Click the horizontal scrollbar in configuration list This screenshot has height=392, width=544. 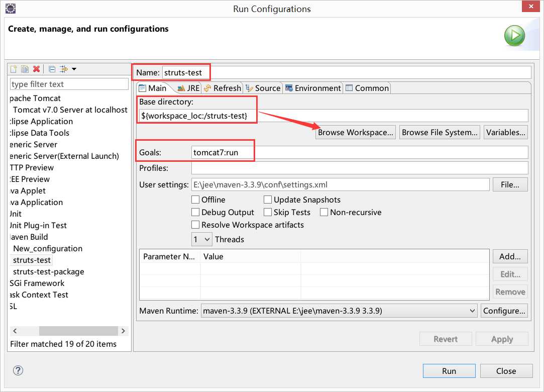click(x=69, y=331)
